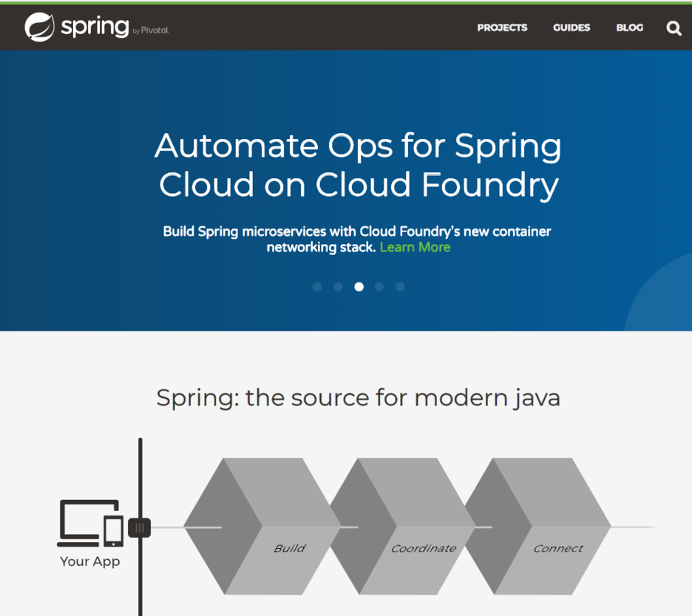692x616 pixels.
Task: Click the Coordinate hexagon block
Action: (404, 527)
